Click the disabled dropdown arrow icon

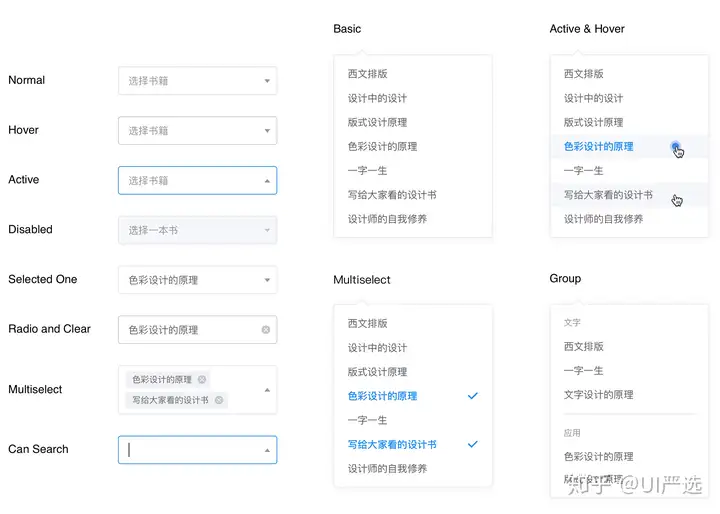(x=267, y=230)
